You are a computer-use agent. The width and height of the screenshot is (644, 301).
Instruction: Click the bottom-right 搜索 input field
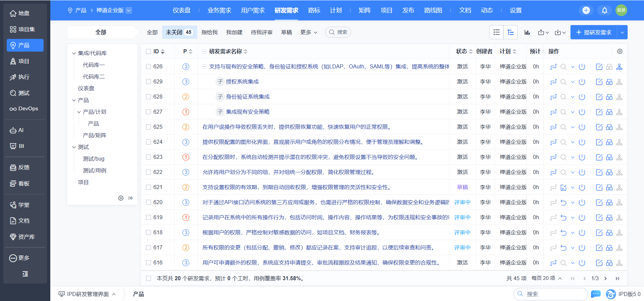coord(551,294)
